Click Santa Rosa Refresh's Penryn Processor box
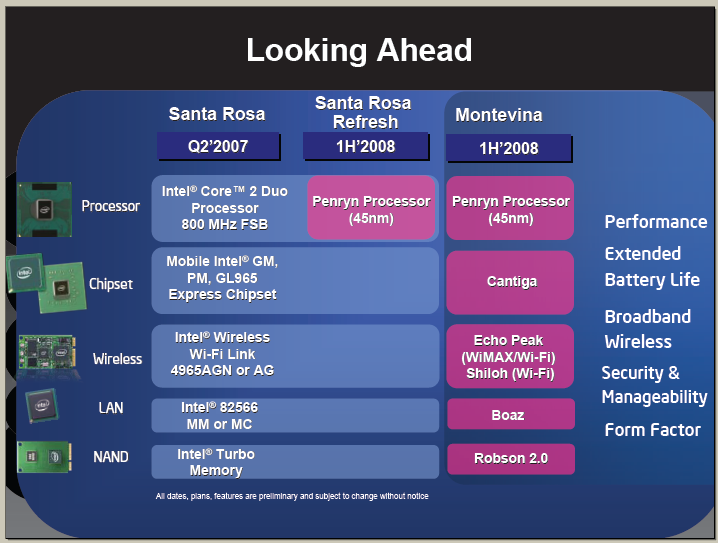The height and width of the screenshot is (543, 718). [371, 208]
